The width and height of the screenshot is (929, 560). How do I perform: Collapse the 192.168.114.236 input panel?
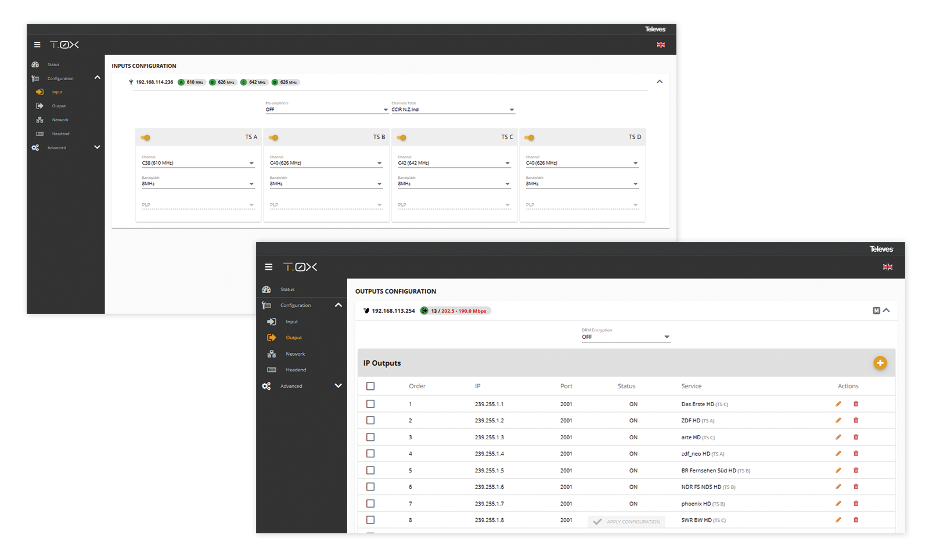(x=660, y=82)
